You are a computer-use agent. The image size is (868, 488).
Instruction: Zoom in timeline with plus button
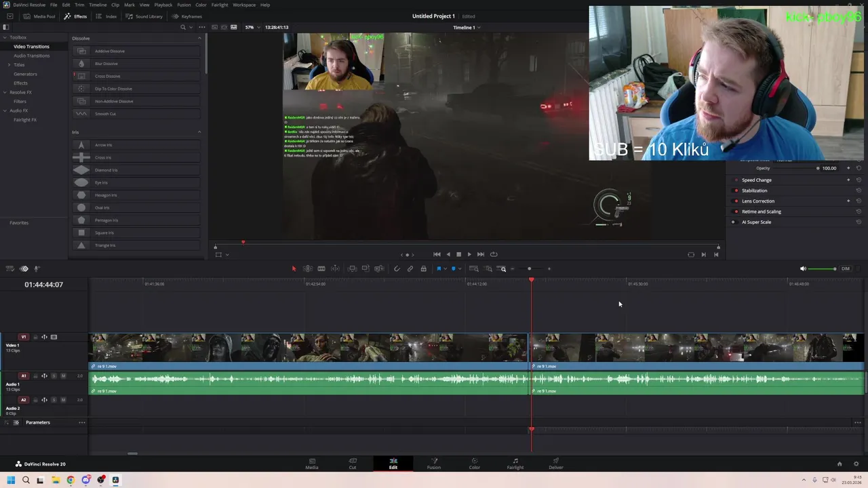pyautogui.click(x=549, y=268)
